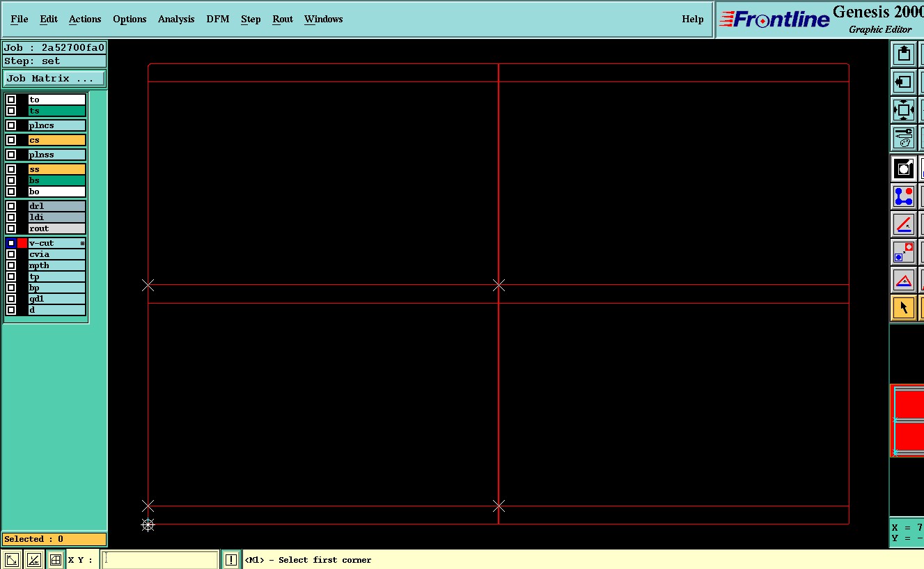Select the 'bs' layer name
Image resolution: width=924 pixels, height=569 pixels.
point(56,180)
